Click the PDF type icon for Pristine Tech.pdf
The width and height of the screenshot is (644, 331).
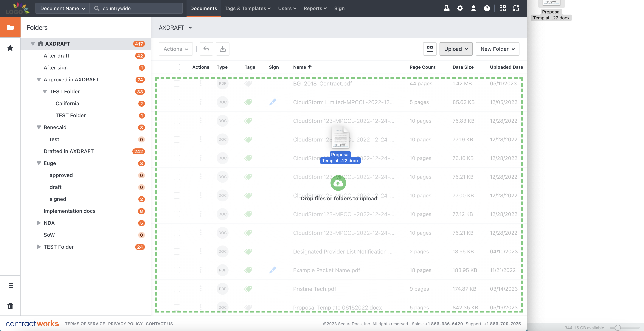click(223, 289)
